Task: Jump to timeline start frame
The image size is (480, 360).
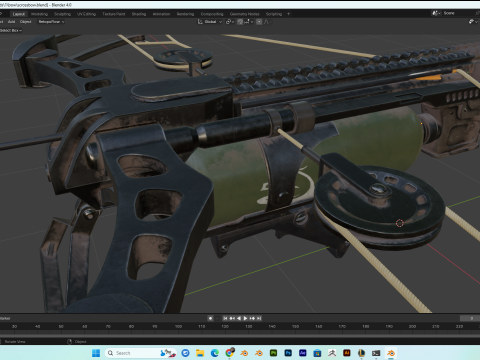Action: (x=225, y=318)
